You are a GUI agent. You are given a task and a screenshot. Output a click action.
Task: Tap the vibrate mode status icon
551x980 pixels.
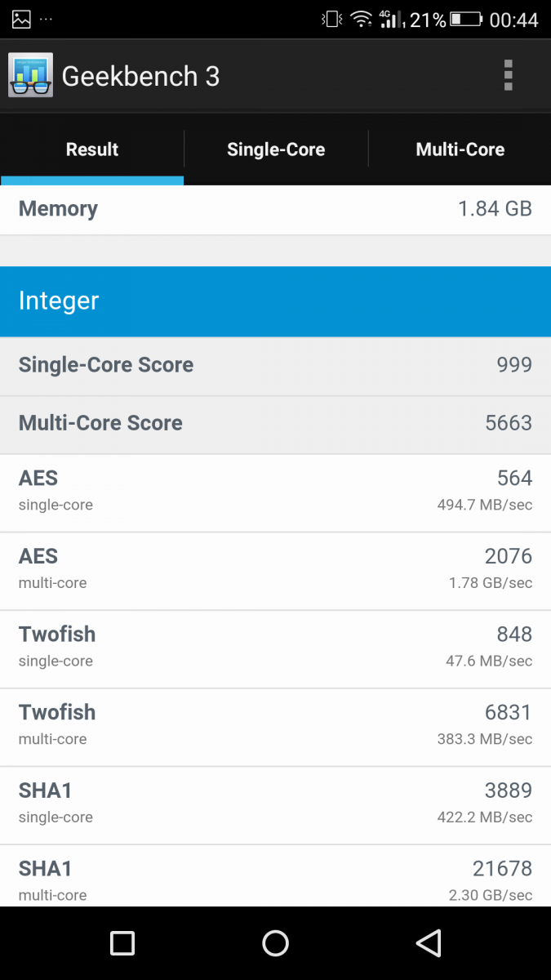(331, 20)
